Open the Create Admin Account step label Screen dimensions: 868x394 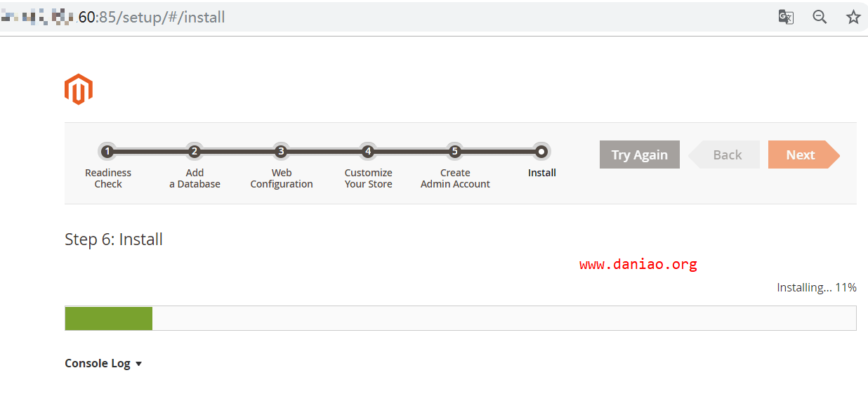click(x=455, y=178)
